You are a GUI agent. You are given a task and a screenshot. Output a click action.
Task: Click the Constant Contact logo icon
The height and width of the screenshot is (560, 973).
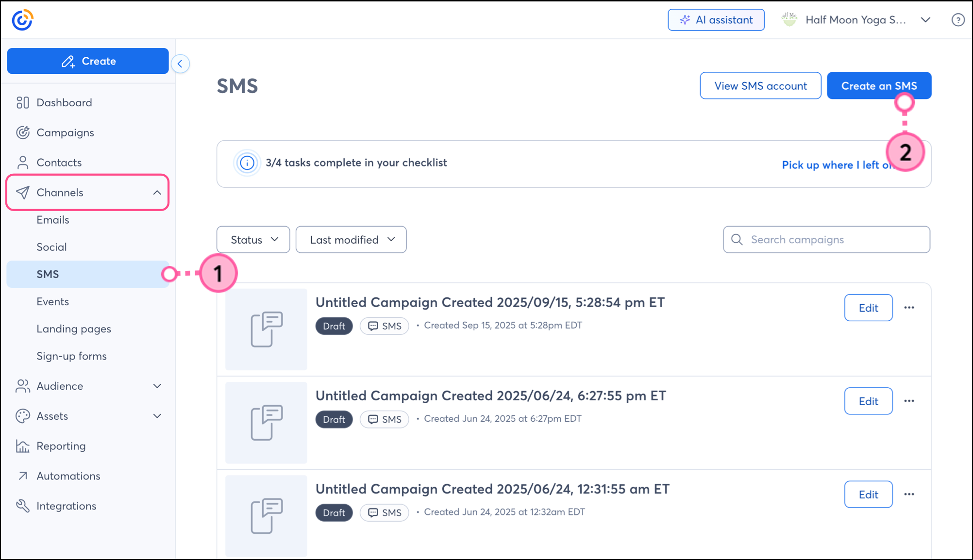[x=22, y=20]
